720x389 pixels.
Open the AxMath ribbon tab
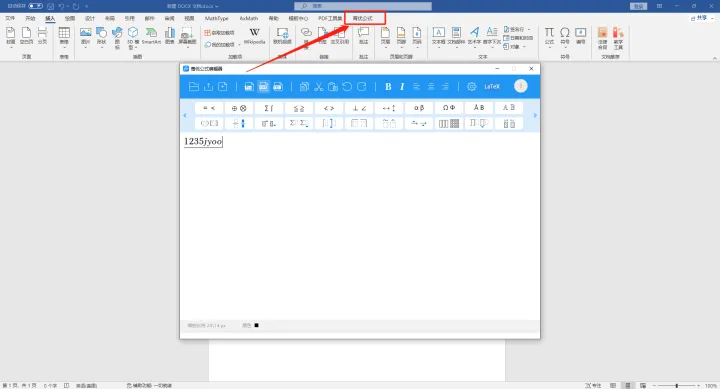click(248, 18)
